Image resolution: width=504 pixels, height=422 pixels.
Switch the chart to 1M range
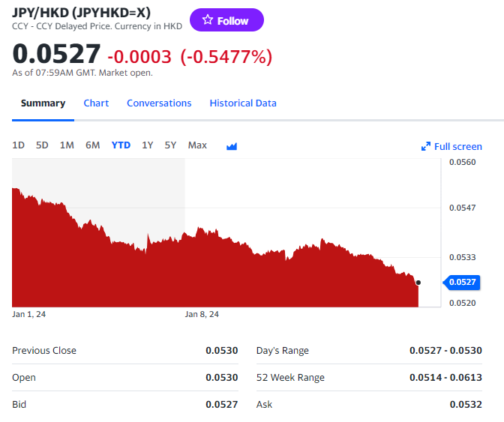67,145
